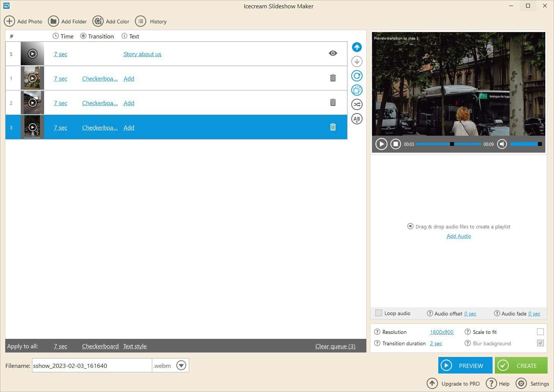The image size is (554, 392).
Task: Mute the preview with the speaker icon
Action: point(502,144)
